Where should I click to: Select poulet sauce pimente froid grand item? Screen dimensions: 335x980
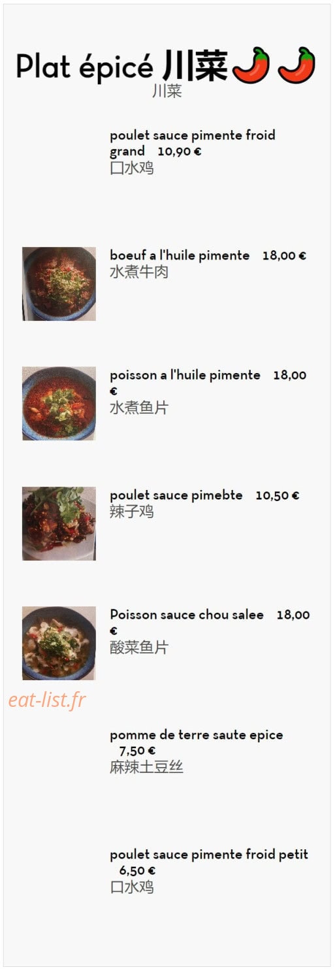point(193,143)
